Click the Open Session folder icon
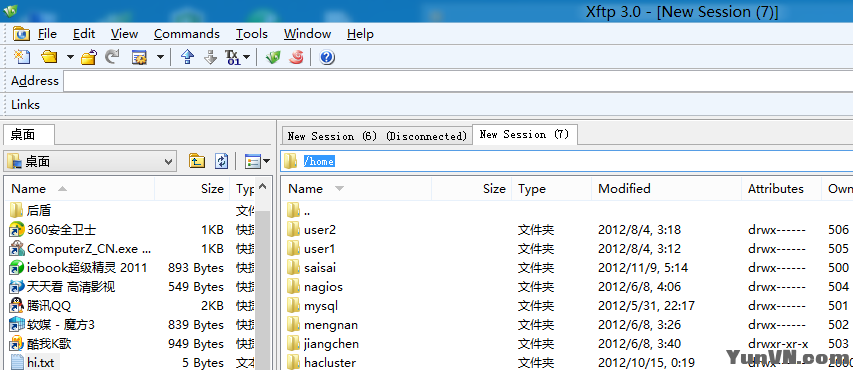This screenshot has height=370, width=853. (x=50, y=57)
